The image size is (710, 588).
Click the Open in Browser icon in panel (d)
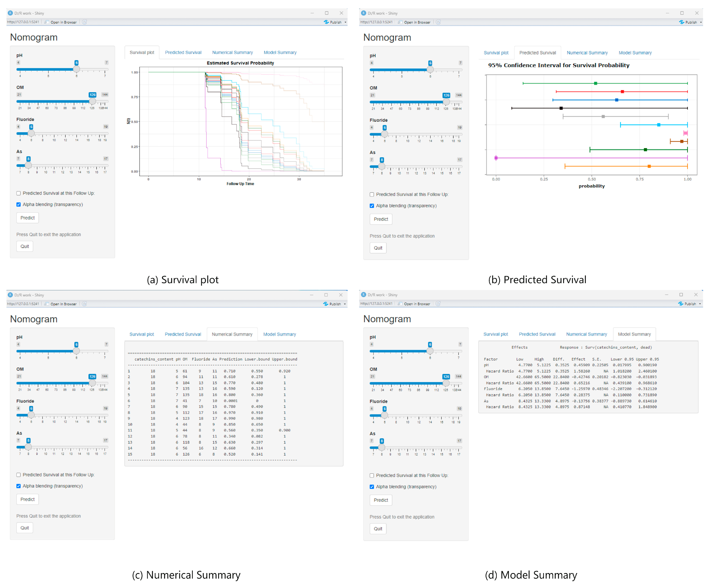(x=400, y=304)
